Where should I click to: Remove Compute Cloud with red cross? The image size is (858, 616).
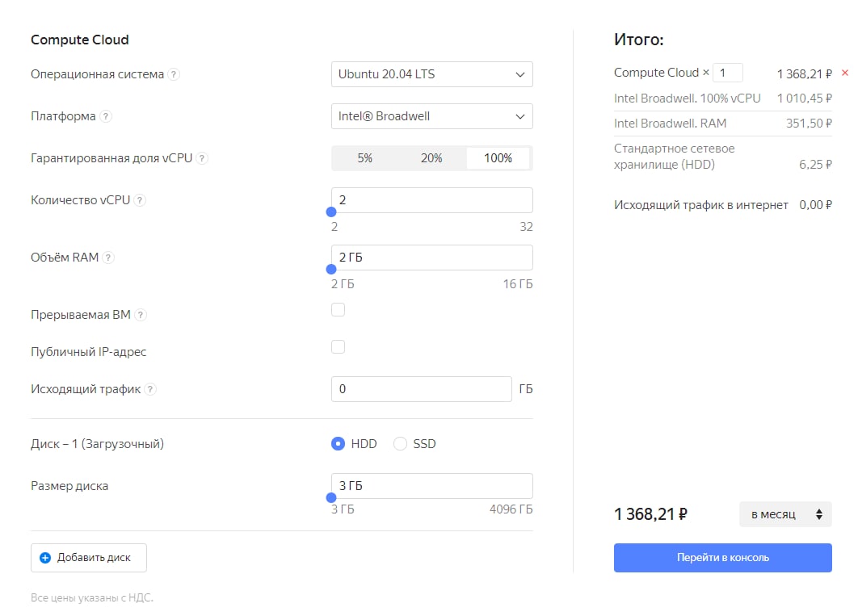point(845,73)
